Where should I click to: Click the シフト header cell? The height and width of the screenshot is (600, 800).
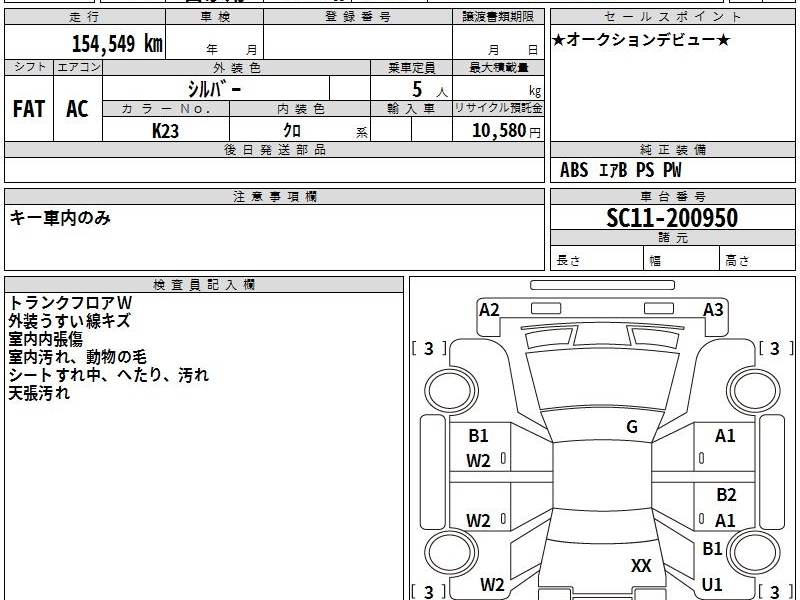point(29,67)
